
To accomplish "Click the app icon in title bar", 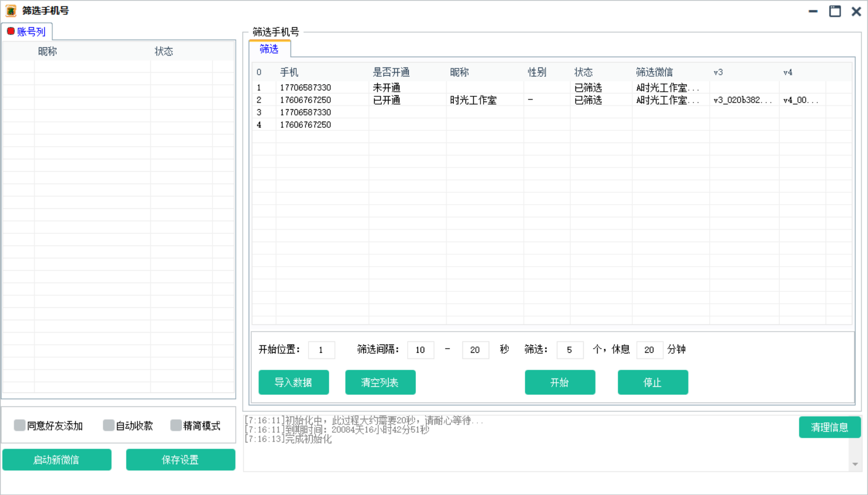I will tap(11, 11).
